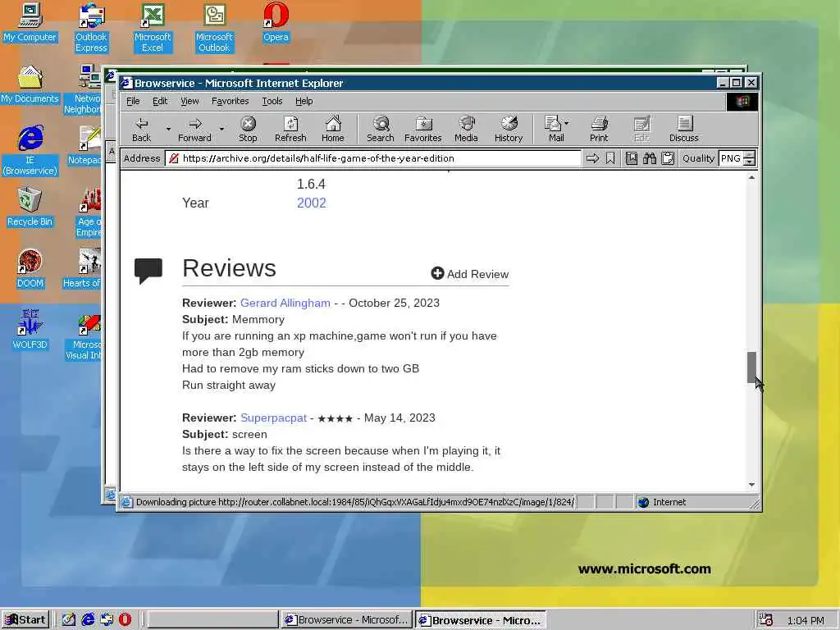The width and height of the screenshot is (840, 630).
Task: Open the Back button history dropdown arrow
Action: pyautogui.click(x=168, y=129)
